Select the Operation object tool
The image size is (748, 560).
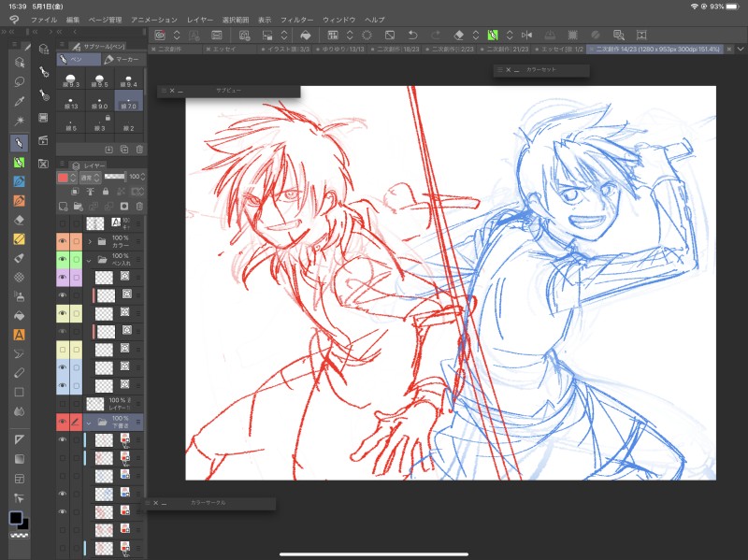(19, 63)
